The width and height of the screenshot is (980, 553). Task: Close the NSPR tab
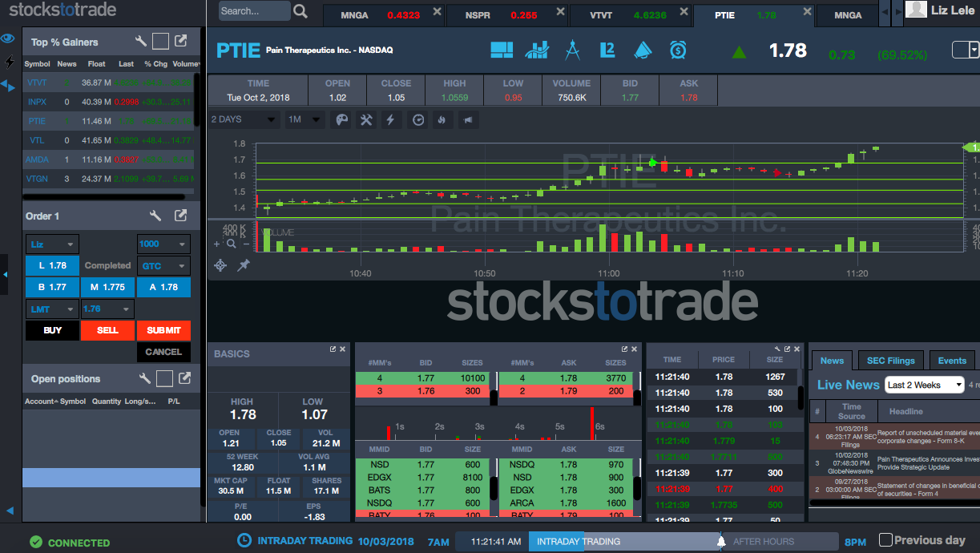pyautogui.click(x=559, y=12)
